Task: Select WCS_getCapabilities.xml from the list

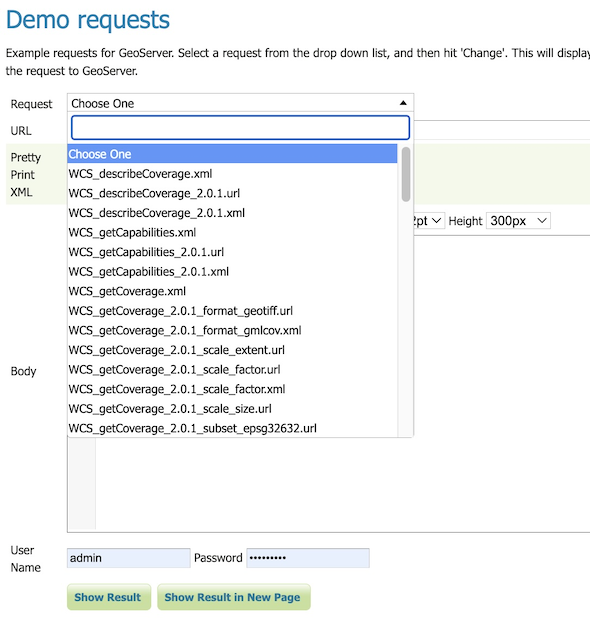Action: pyautogui.click(x=232, y=233)
